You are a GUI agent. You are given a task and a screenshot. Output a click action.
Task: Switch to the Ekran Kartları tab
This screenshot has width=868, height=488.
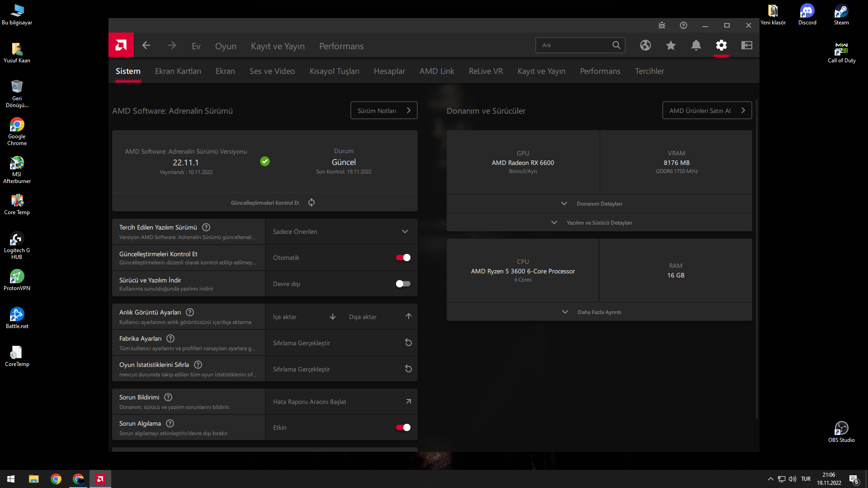tap(178, 71)
